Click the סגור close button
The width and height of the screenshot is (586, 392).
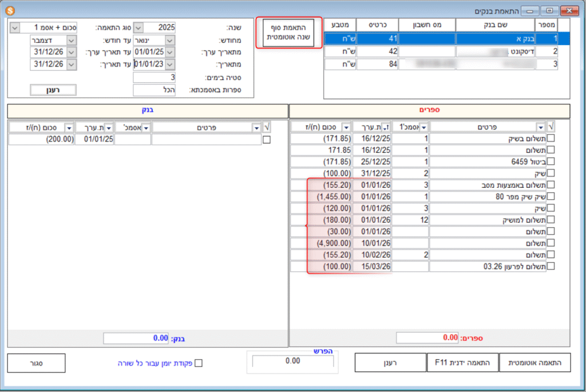point(36,363)
